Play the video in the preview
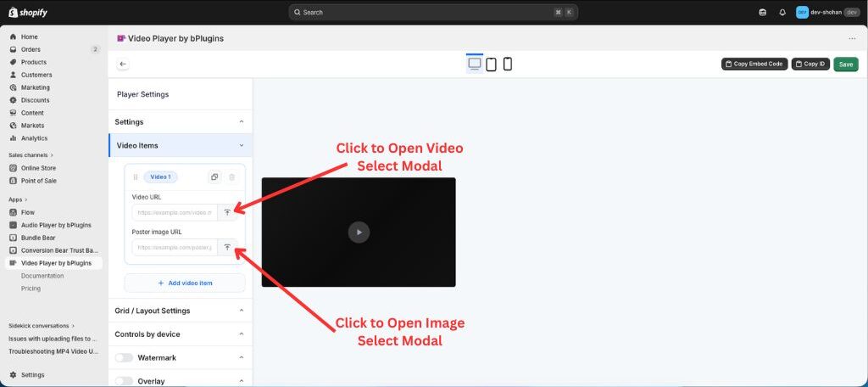The width and height of the screenshot is (868, 387). click(x=359, y=232)
